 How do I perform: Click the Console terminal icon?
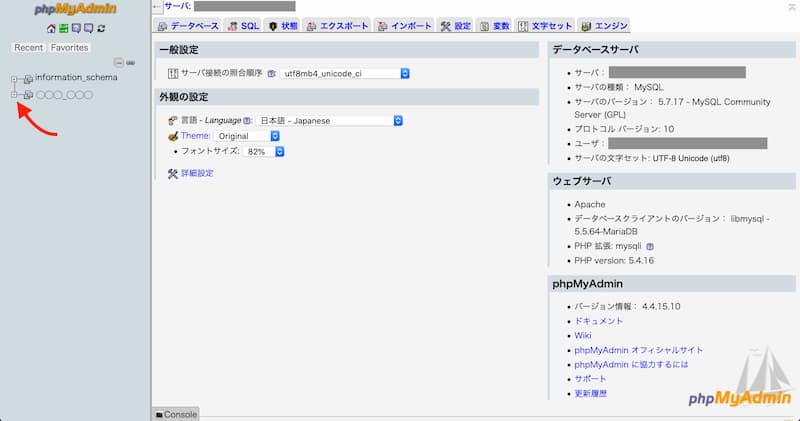(x=159, y=415)
